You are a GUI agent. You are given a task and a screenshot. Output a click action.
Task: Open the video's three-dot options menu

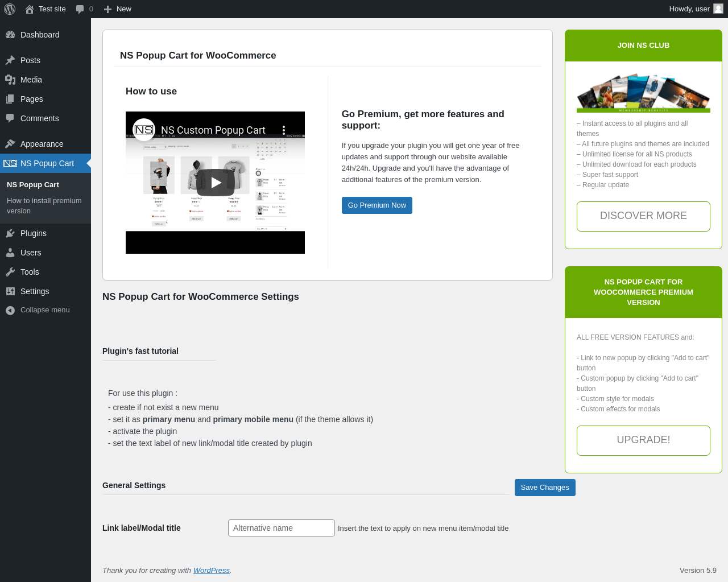point(284,130)
